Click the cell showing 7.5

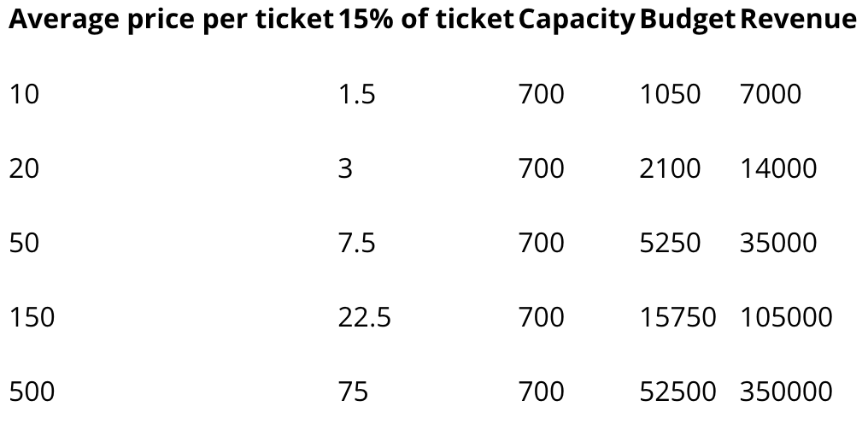[357, 242]
